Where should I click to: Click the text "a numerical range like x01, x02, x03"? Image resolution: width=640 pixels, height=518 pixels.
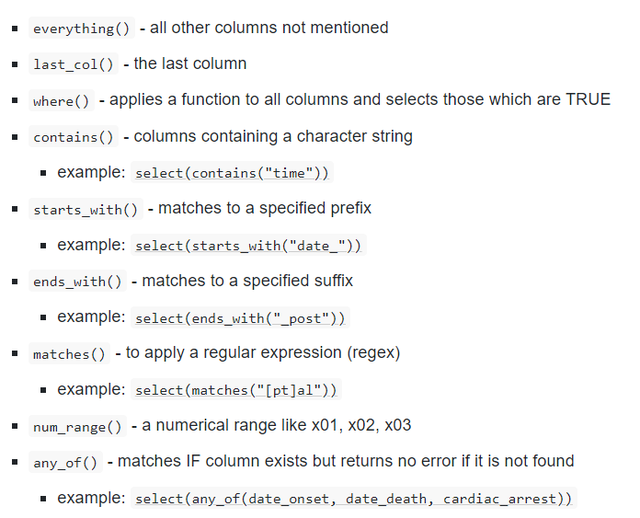click(277, 426)
